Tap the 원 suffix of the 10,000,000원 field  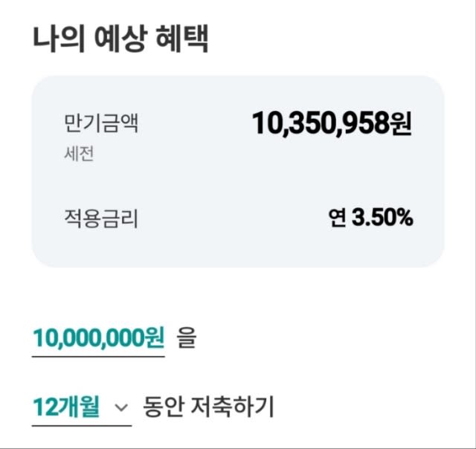[x=155, y=337]
